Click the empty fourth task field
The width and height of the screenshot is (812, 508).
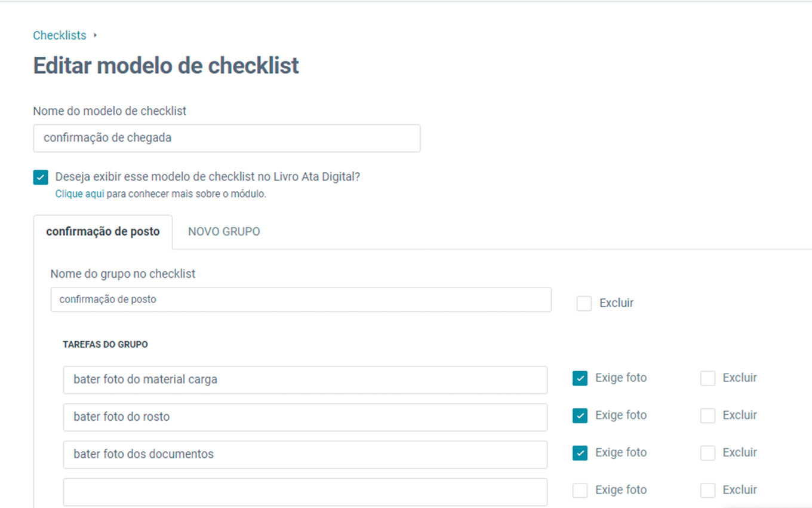pyautogui.click(x=305, y=491)
